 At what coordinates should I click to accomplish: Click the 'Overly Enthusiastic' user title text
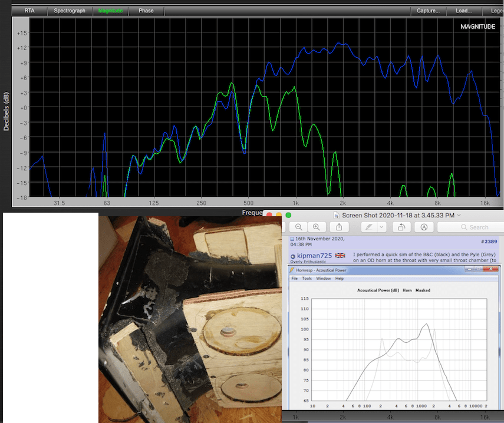click(x=308, y=262)
